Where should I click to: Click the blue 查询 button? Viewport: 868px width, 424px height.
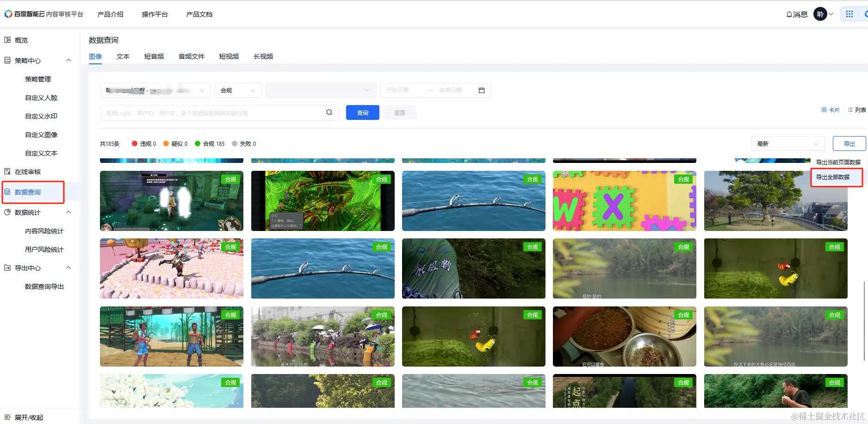point(363,112)
